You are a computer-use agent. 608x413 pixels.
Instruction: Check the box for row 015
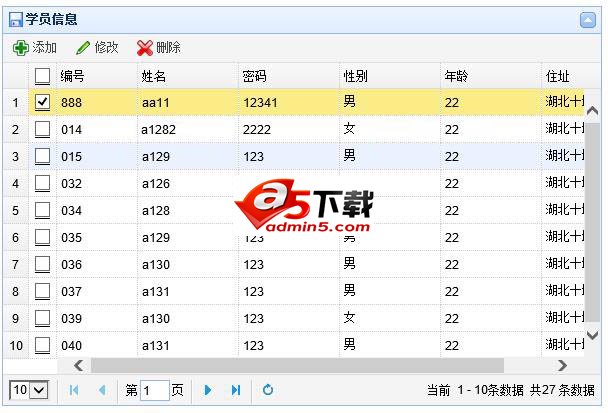point(42,156)
